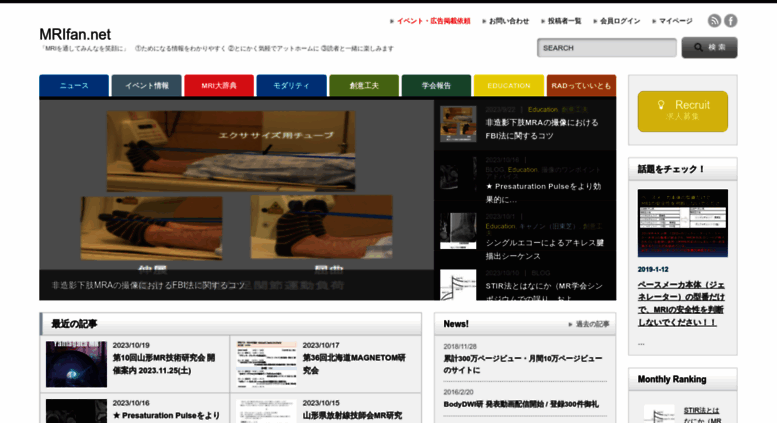The image size is (777, 423).
Task: Open Monthly Ranking STIR thumbnail
Action: tap(659, 414)
